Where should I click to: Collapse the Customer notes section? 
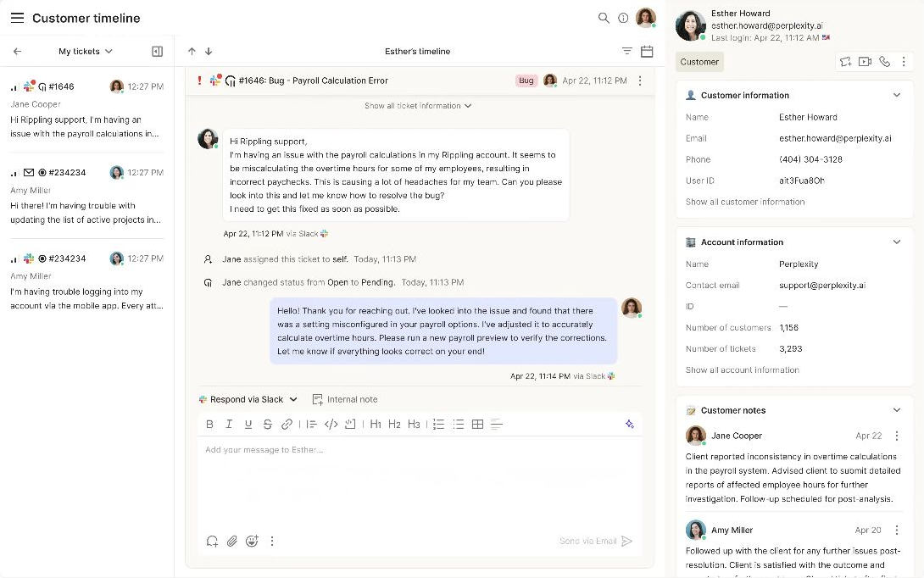[x=896, y=410]
